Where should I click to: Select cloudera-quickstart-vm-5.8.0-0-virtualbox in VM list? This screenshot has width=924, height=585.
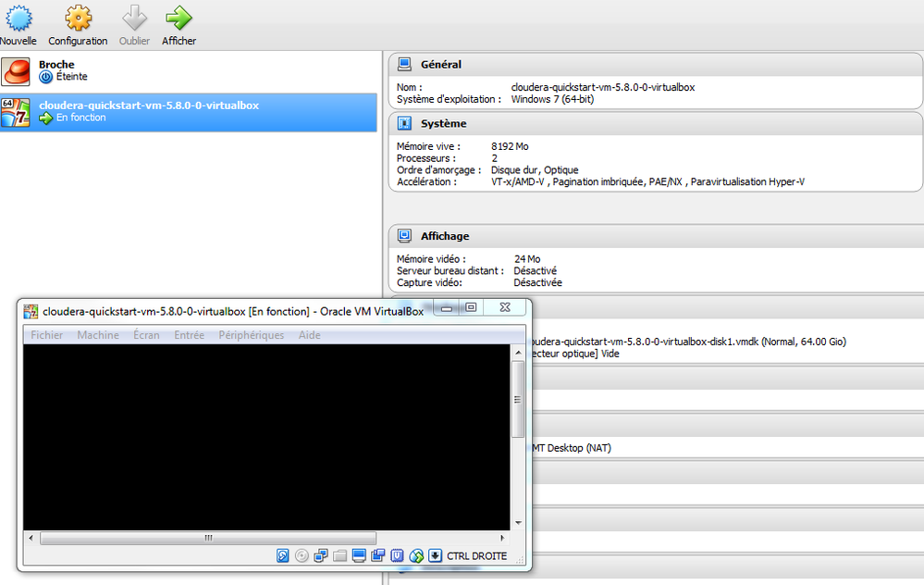point(189,112)
